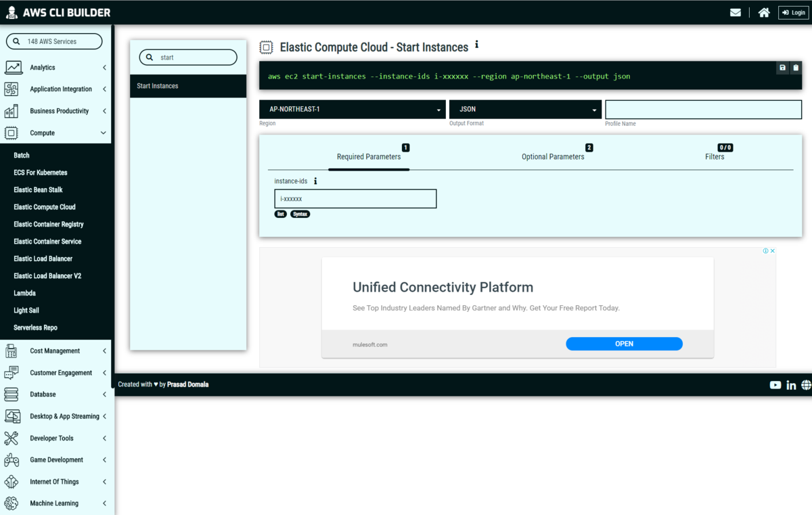The height and width of the screenshot is (515, 812).
Task: Click the Customer Engagement category icon
Action: coord(12,373)
